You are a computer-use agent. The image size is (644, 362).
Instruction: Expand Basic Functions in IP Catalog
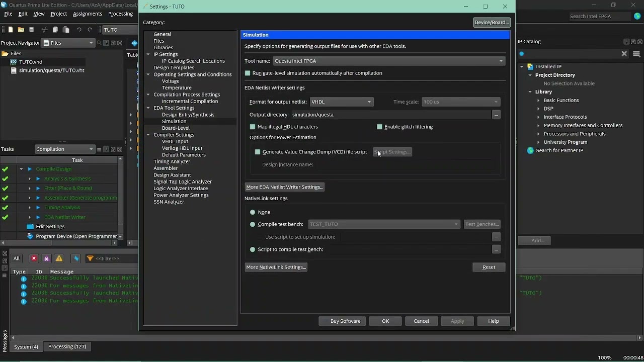pos(538,100)
